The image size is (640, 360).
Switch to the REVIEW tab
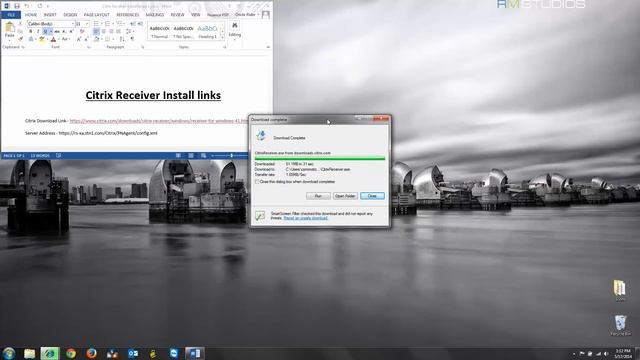tap(178, 15)
